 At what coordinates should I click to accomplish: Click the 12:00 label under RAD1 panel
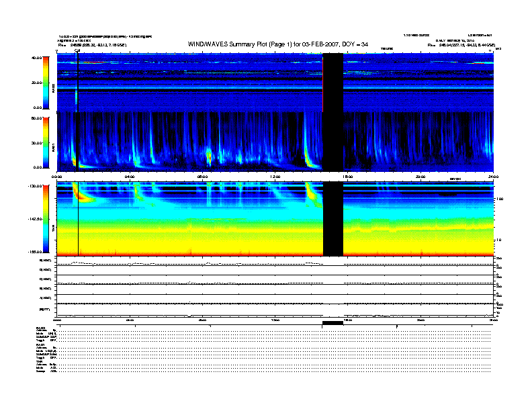pos(275,177)
